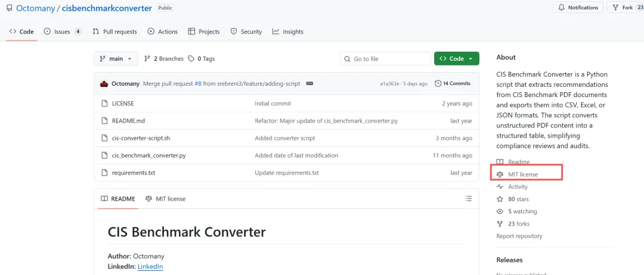Click the requirements.txt file icon

[104, 173]
